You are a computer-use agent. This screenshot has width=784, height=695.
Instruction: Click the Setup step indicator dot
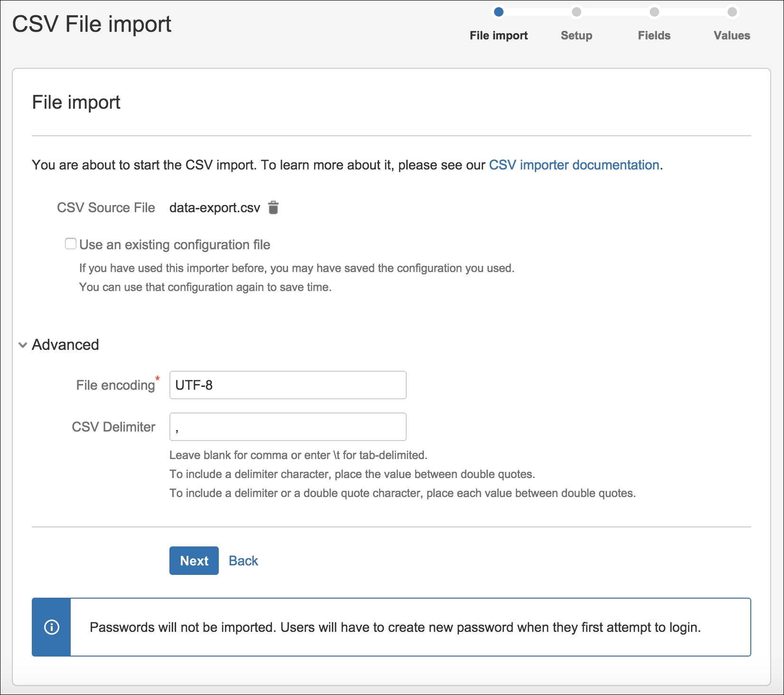(x=576, y=12)
